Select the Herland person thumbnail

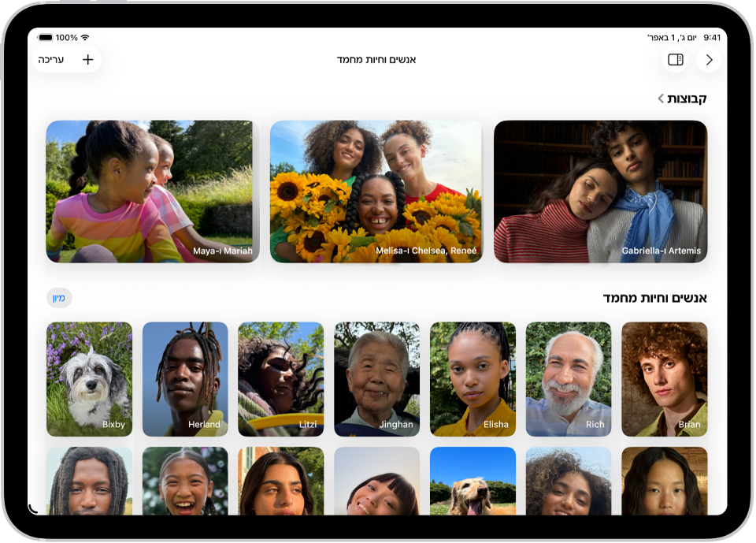tap(185, 379)
